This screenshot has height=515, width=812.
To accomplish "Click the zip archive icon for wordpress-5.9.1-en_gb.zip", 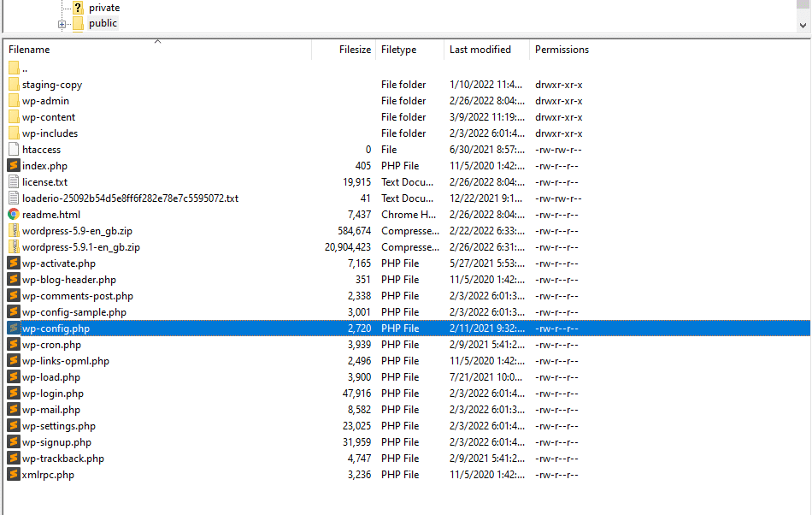I will (x=12, y=246).
